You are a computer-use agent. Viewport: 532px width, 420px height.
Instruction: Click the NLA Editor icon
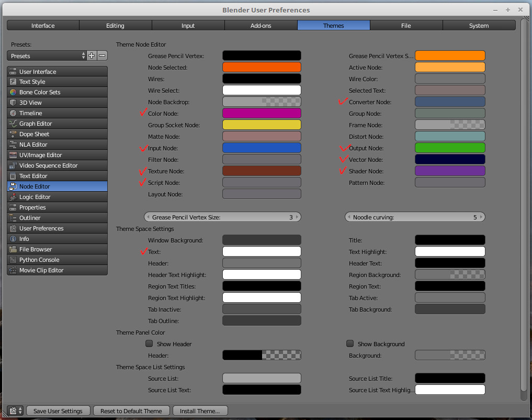[13, 145]
